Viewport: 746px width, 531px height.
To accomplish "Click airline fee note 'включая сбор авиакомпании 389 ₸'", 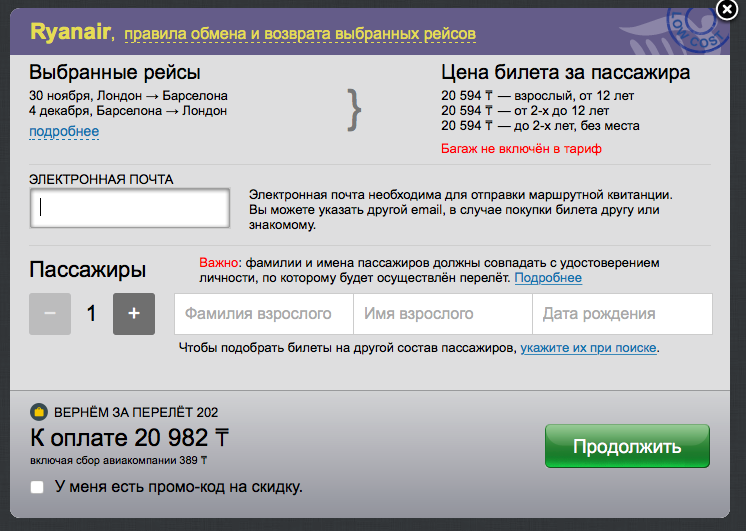I will (x=118, y=461).
